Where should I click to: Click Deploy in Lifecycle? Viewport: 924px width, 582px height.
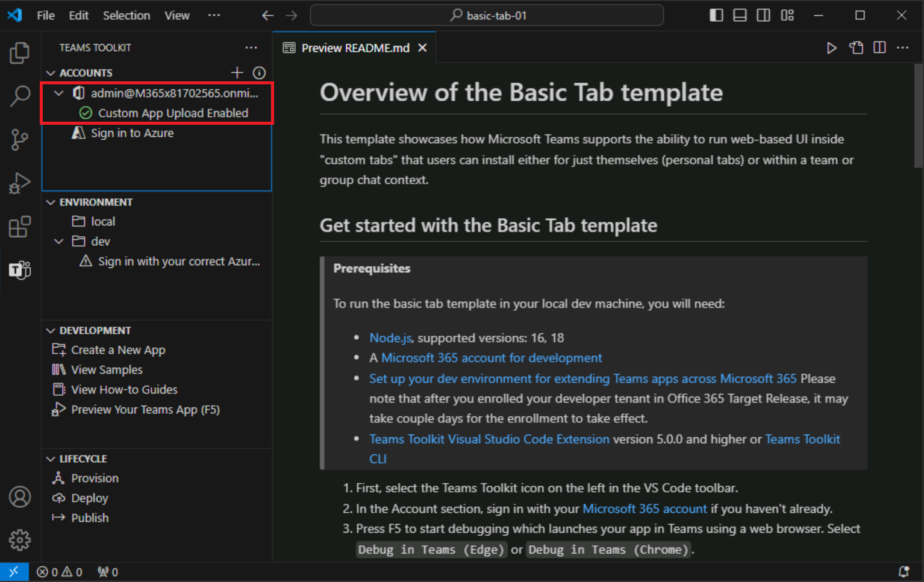(90, 498)
